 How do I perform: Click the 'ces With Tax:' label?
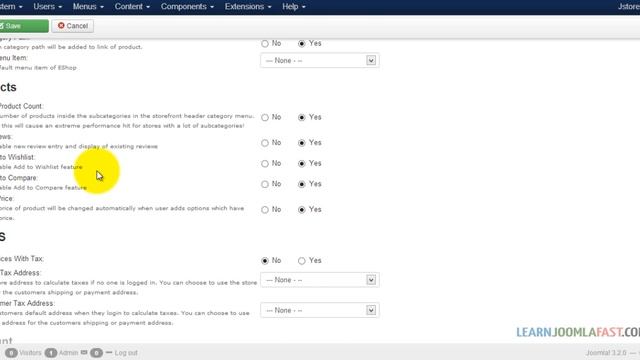[22, 259]
